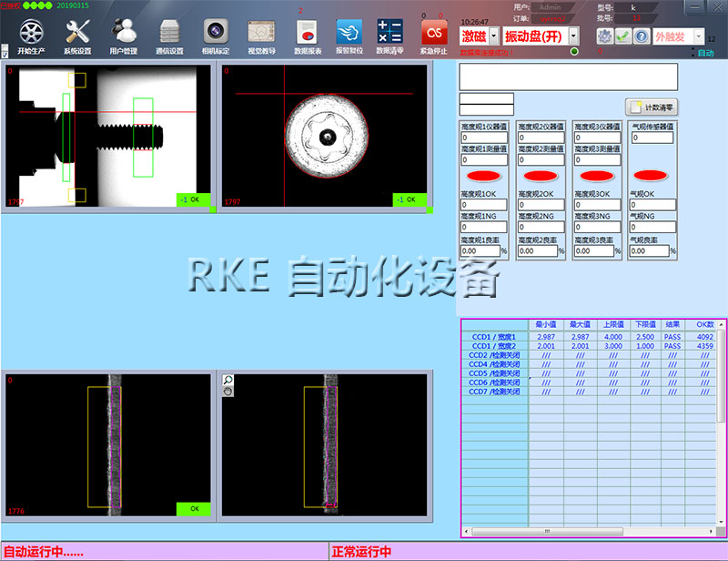Viewport: 728px width, 561px height.
Task: Click the 计数清零 button
Action: tap(652, 107)
